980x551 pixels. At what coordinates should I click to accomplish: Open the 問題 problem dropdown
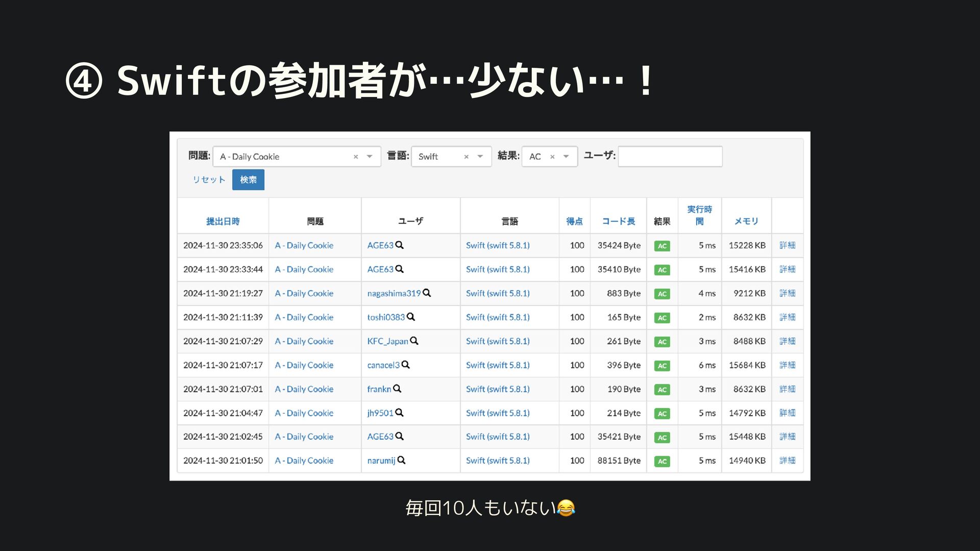pyautogui.click(x=370, y=157)
